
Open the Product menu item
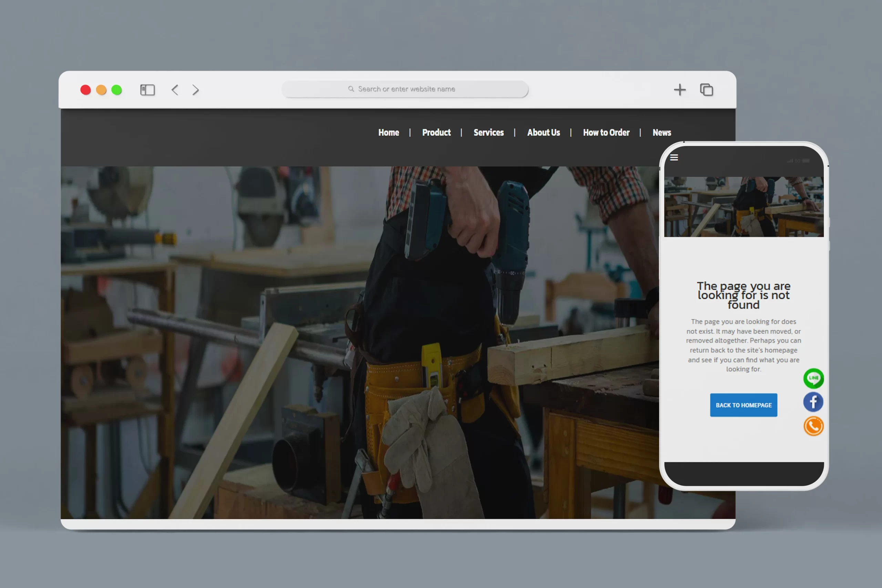(x=436, y=132)
